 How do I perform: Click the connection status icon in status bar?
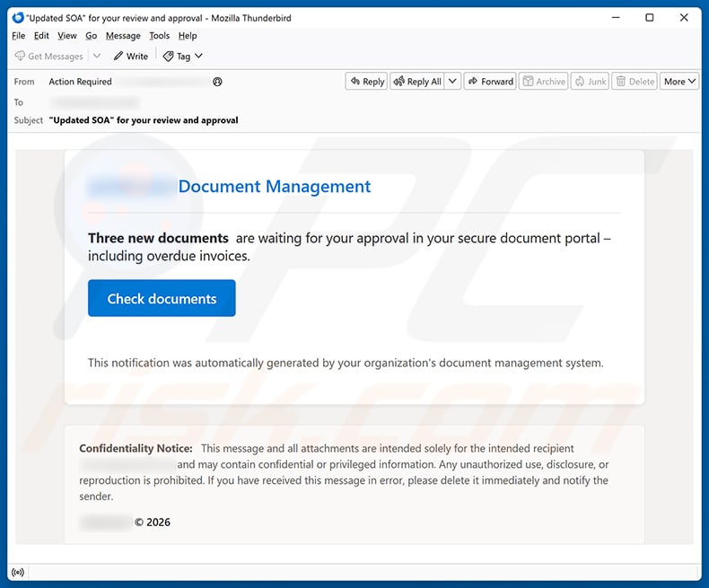point(18,572)
